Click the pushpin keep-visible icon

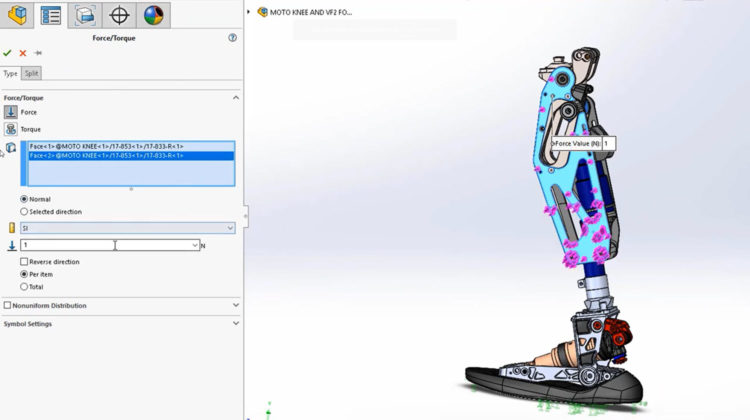pyautogui.click(x=38, y=53)
